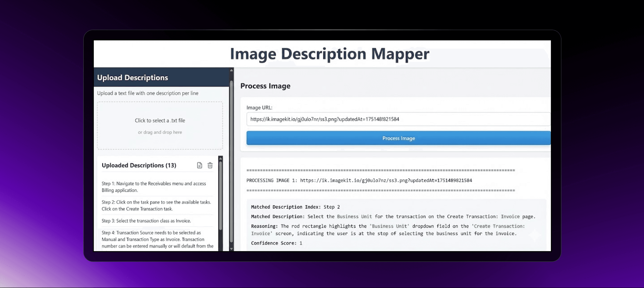Click the PROCESSING IMAGE 1 URL line
The width and height of the screenshot is (644, 288).
tap(359, 180)
